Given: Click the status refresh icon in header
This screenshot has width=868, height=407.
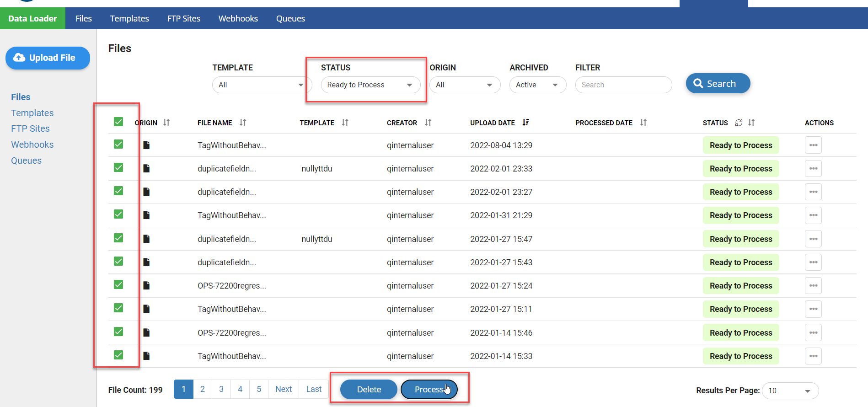Looking at the screenshot, I should coord(738,123).
